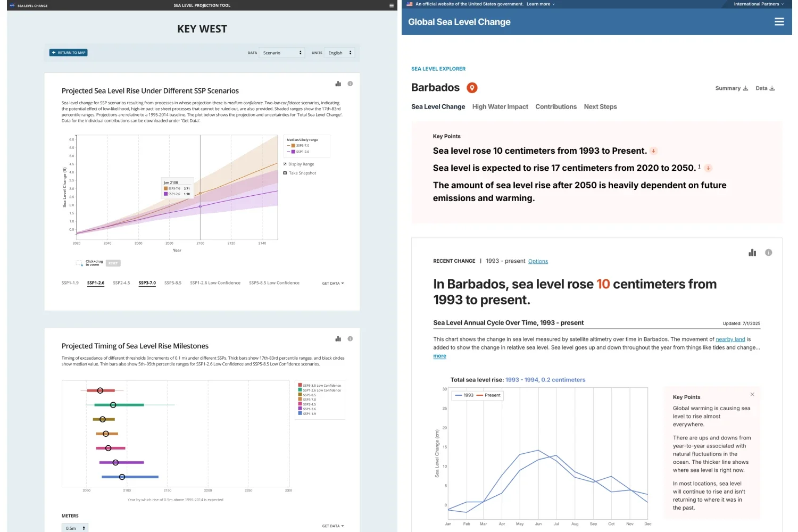Switch to the High Water Impact tab
The height and width of the screenshot is (532, 798).
tap(500, 106)
